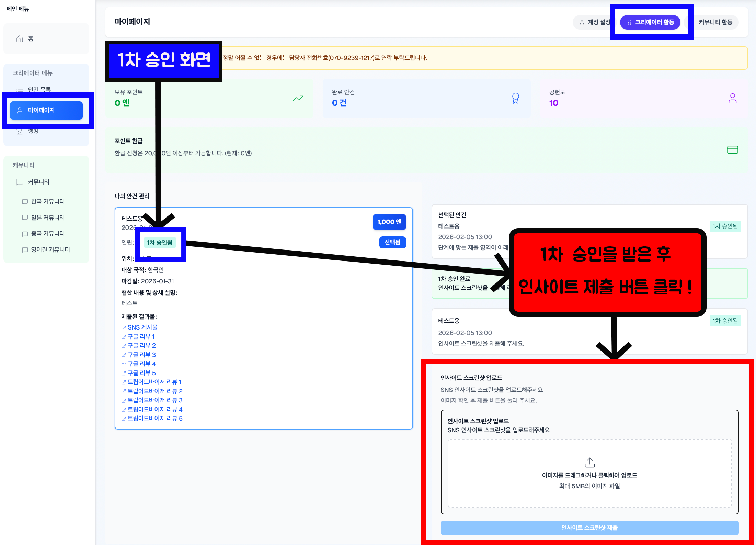Open 일본 커뮤니티 from the sidebar
This screenshot has height=545, width=756.
[48, 218]
